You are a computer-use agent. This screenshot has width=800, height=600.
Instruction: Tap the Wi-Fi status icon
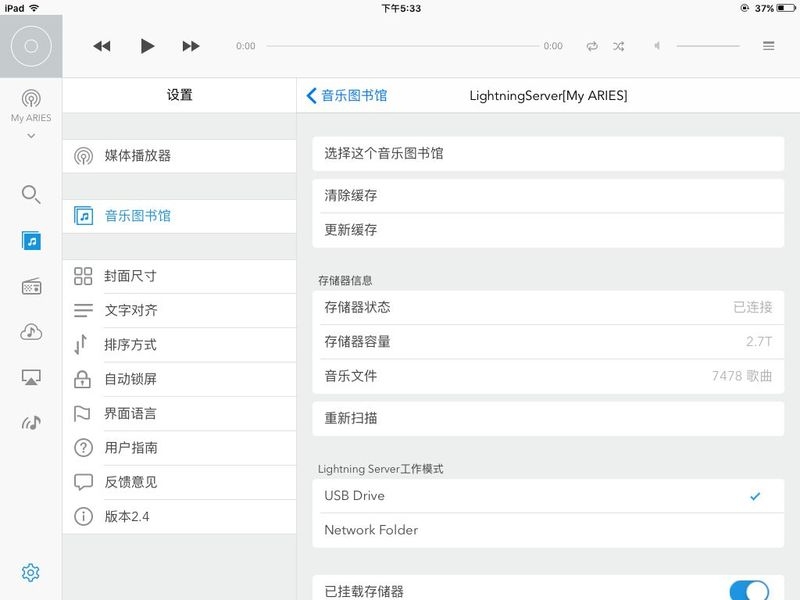tap(34, 8)
